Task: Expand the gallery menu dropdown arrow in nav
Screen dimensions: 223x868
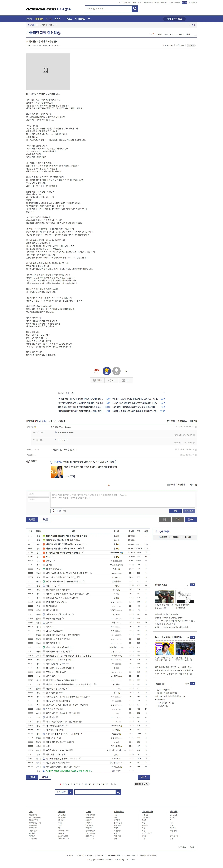Action: [x=89, y=19]
